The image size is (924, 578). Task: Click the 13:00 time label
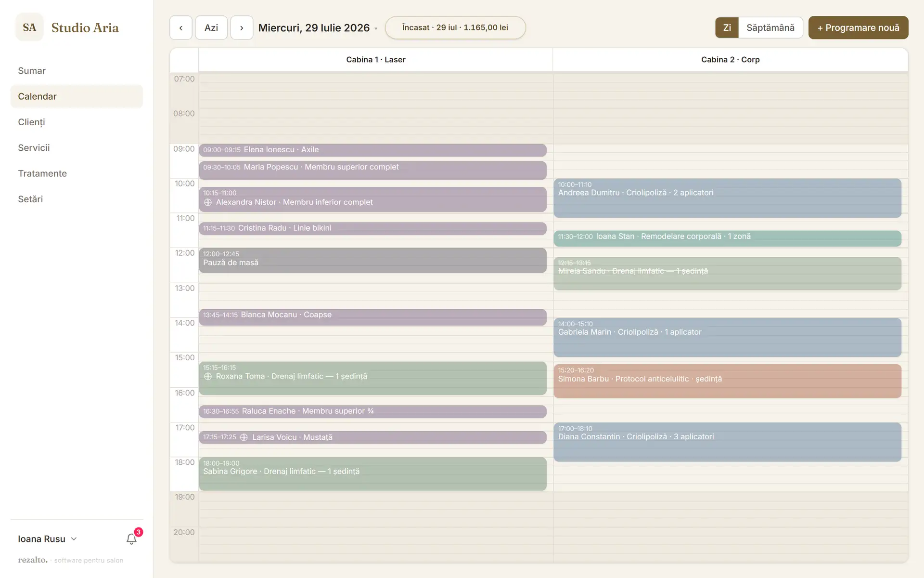coord(184,288)
